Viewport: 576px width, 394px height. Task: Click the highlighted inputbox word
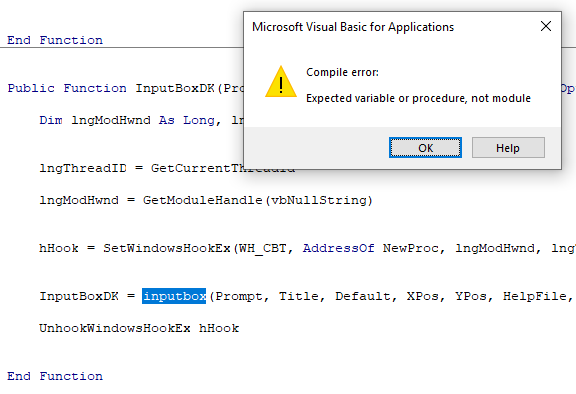pyautogui.click(x=174, y=296)
